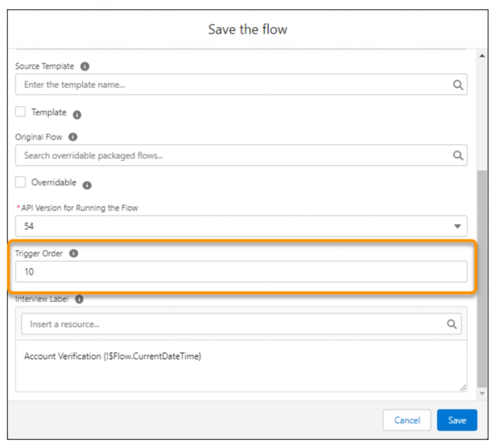Click the Source Template info icon

point(85,66)
